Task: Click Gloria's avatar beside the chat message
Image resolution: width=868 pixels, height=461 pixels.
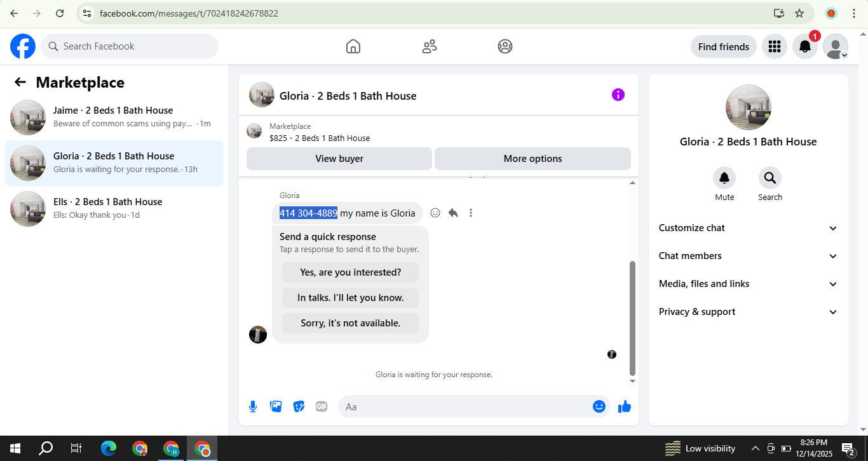Action: point(258,335)
